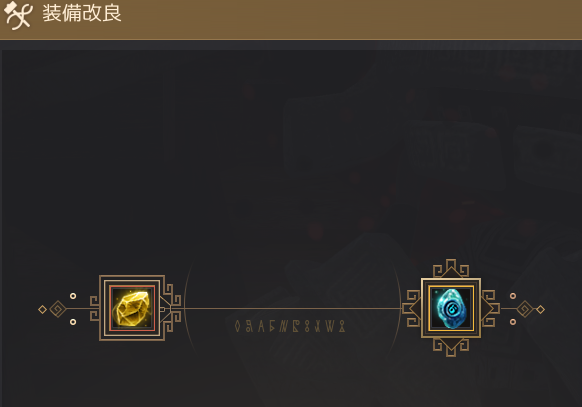
Task: Click the top greek-key ornament above rune stone
Action: pos(451,268)
